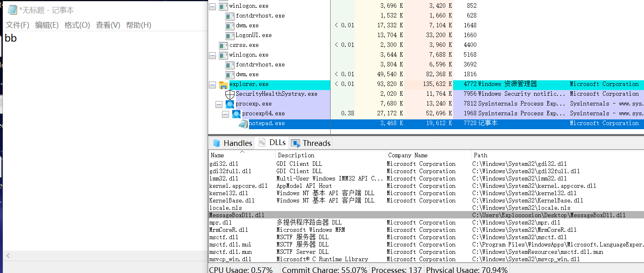Sort DLL list by Path column header
Image resolution: width=644 pixels, height=273 pixels.
481,155
